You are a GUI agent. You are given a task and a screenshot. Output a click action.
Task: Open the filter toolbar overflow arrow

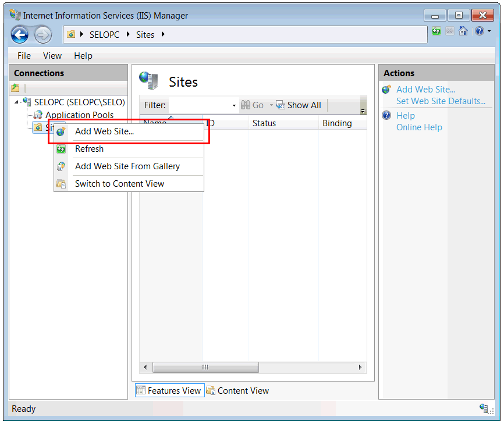363,111
